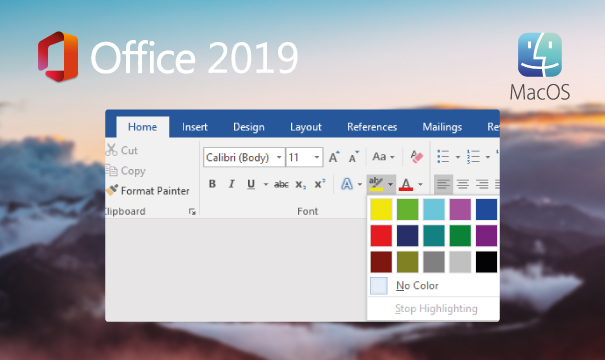Expand the highlight color dropdown arrow

[x=390, y=184]
